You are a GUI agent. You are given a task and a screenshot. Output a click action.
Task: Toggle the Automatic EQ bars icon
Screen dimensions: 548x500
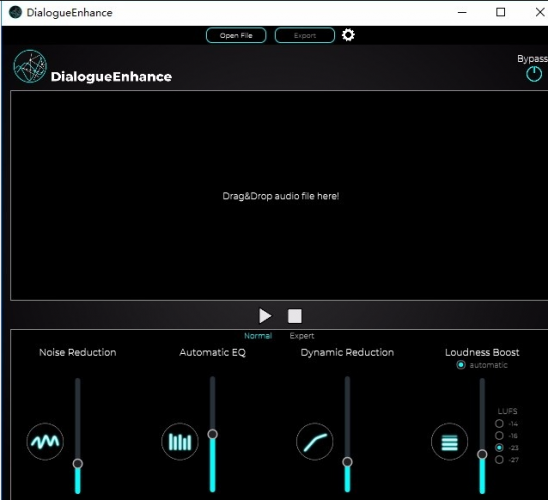(x=180, y=442)
